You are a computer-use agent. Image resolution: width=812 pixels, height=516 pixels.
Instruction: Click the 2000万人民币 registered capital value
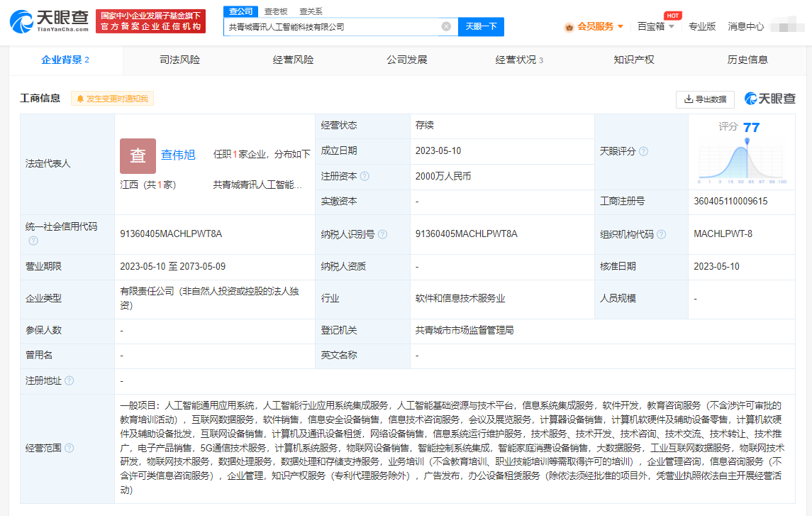[443, 176]
